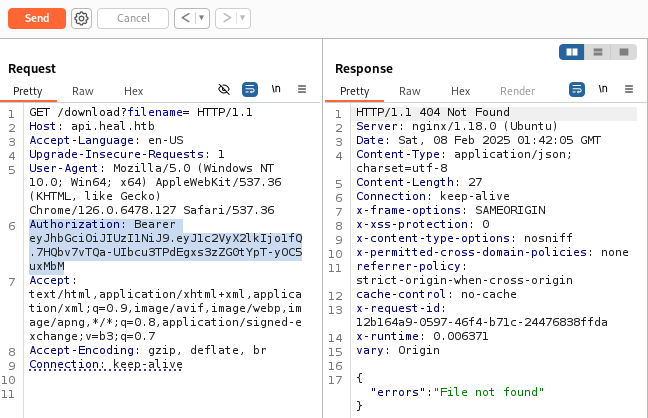The width and height of the screenshot is (648, 418).
Task: Switch Request view to Raw tab
Action: [83, 91]
